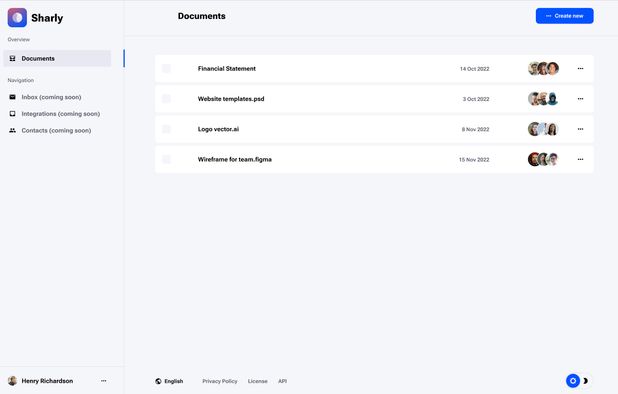Open more options for Wireframe for team.figma
The width and height of the screenshot is (618, 394).
pos(580,160)
